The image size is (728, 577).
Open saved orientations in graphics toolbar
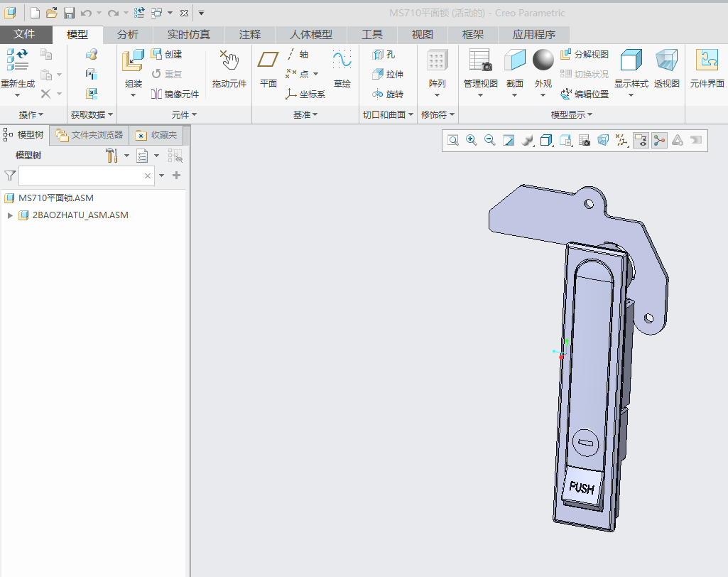(x=565, y=140)
